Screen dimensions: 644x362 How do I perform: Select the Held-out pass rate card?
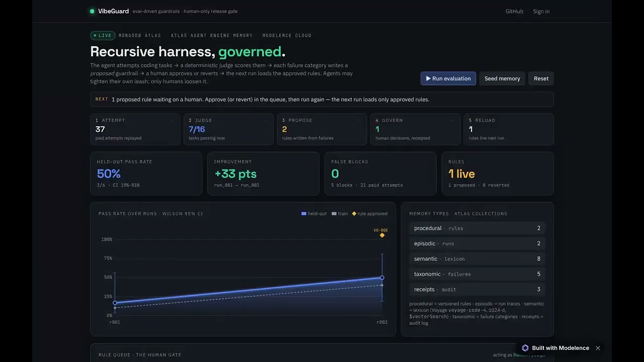coord(146,173)
